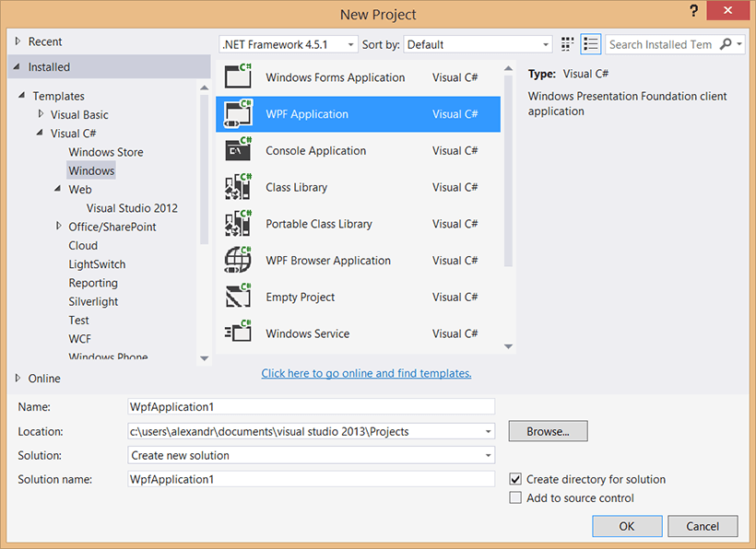Select the WCF category
Image resolution: width=756 pixels, height=549 pixels.
coord(80,339)
